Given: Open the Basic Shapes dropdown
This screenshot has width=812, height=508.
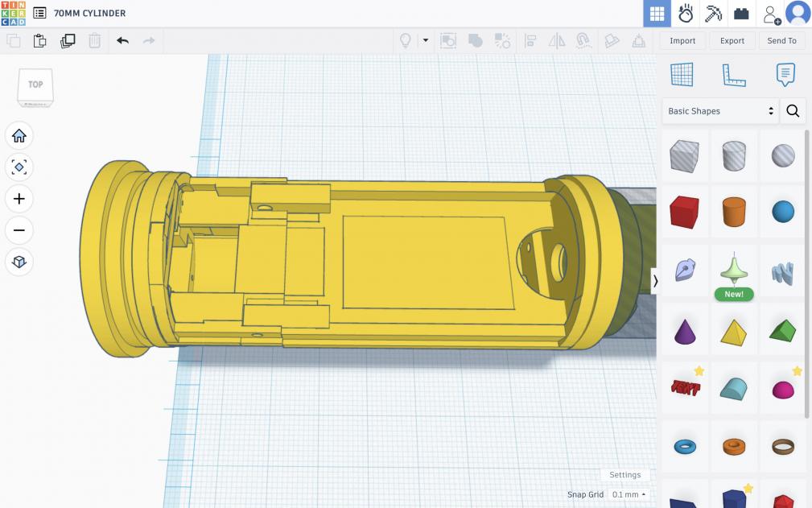Looking at the screenshot, I should 720,111.
